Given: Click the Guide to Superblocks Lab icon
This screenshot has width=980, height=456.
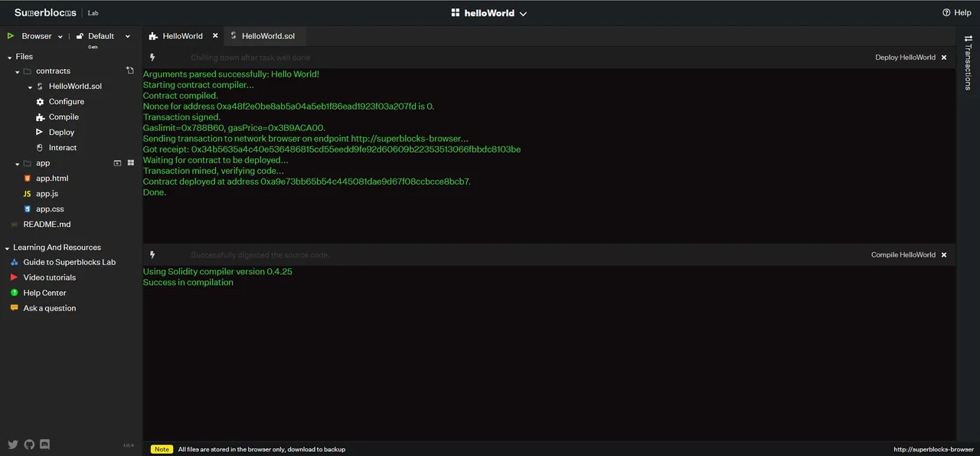Looking at the screenshot, I should 14,262.
